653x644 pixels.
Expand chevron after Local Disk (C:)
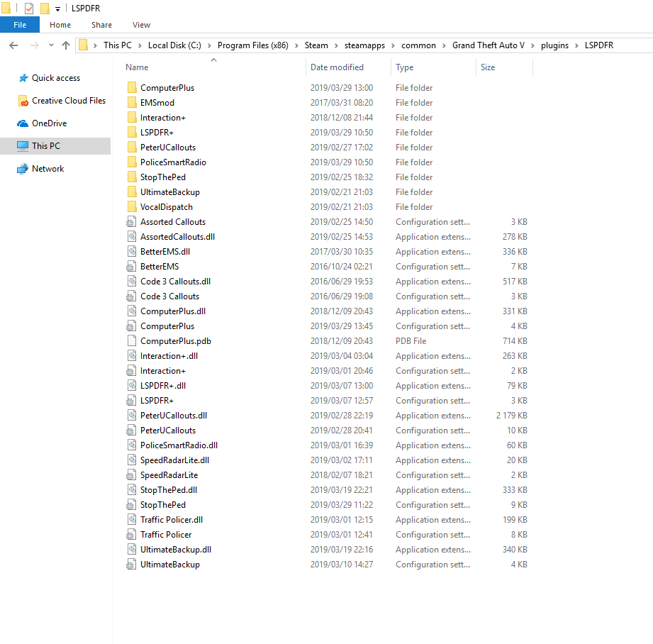[209, 45]
